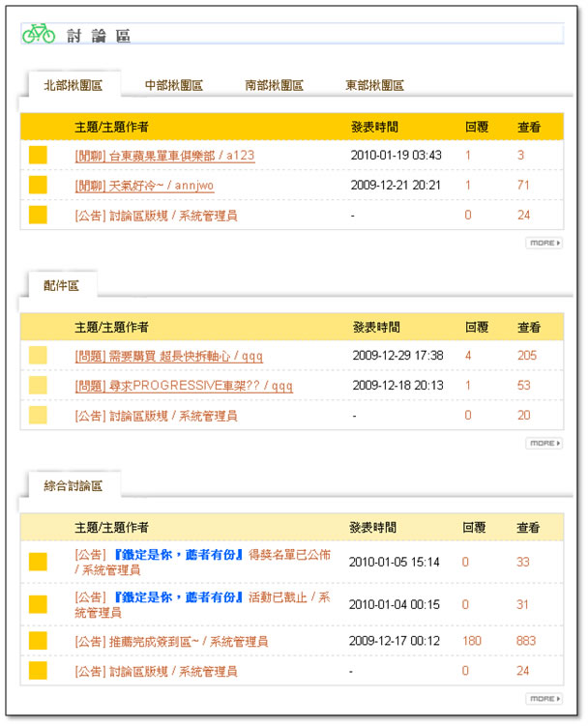Image resolution: width=588 pixels, height=726 pixels.
Task: Select the 綜合討論區 section tab
Action: point(73,485)
